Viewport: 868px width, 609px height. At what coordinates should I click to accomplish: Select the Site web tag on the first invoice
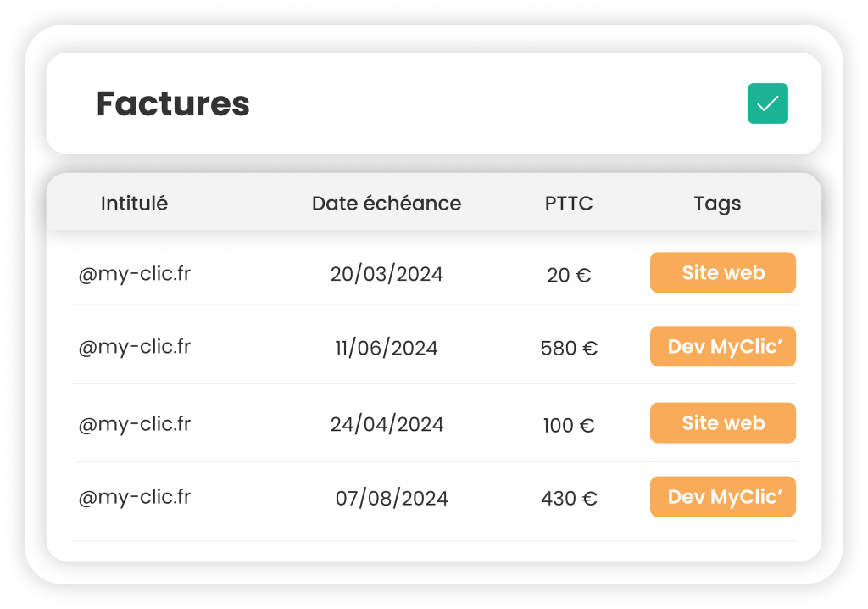pos(722,272)
